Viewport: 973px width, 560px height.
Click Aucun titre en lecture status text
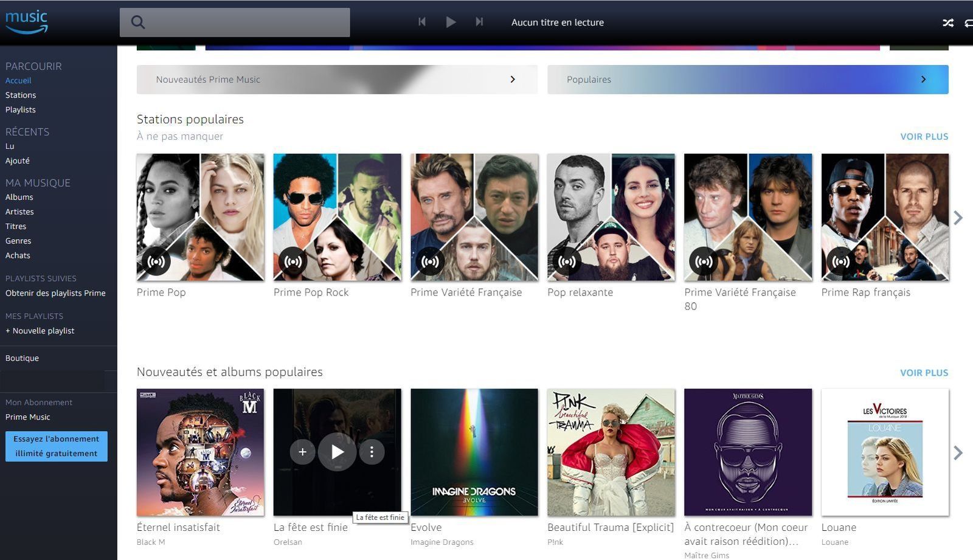click(558, 22)
